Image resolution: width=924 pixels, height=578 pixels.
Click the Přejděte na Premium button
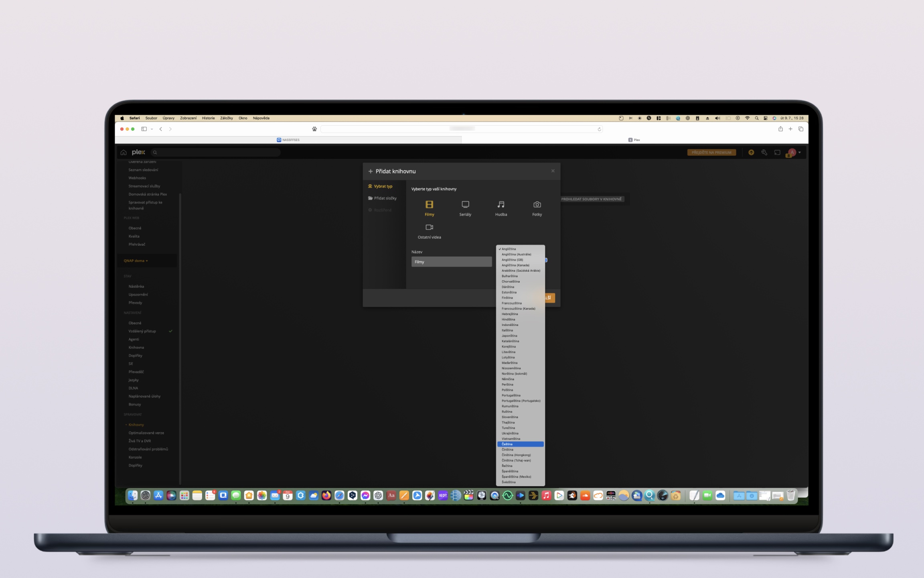click(x=711, y=153)
